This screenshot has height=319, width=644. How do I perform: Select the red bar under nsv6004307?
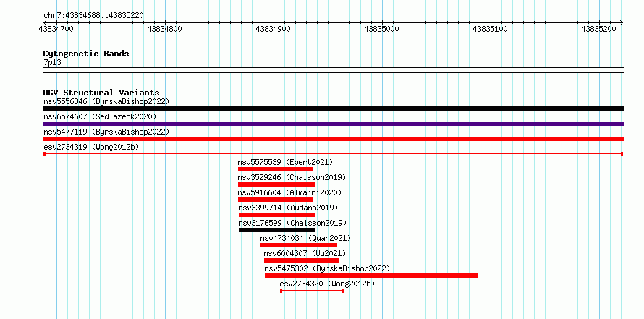point(302,260)
